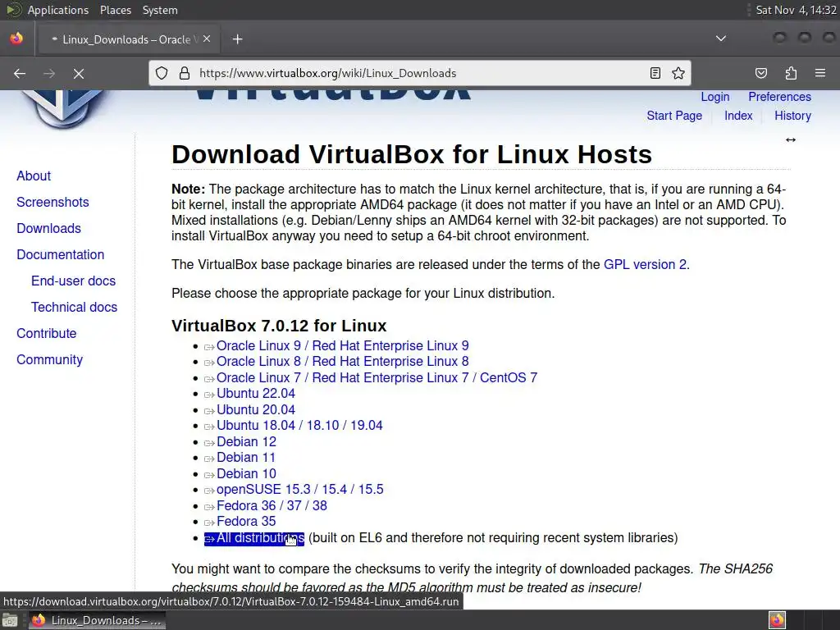The image size is (840, 630).
Task: Open the Save to Pocket icon
Action: point(761,73)
